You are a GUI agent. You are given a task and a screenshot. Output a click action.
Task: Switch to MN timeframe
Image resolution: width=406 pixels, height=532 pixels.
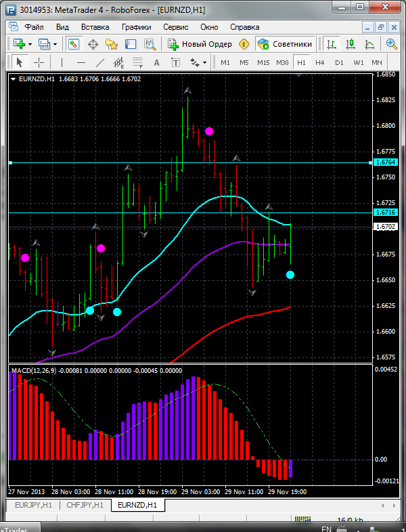(377, 63)
